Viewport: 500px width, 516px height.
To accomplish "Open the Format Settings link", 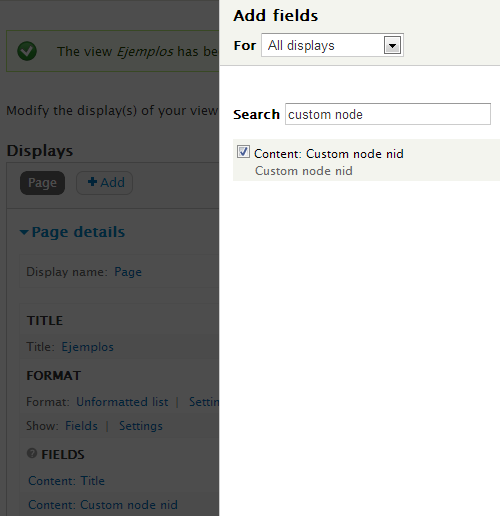I will 204,402.
